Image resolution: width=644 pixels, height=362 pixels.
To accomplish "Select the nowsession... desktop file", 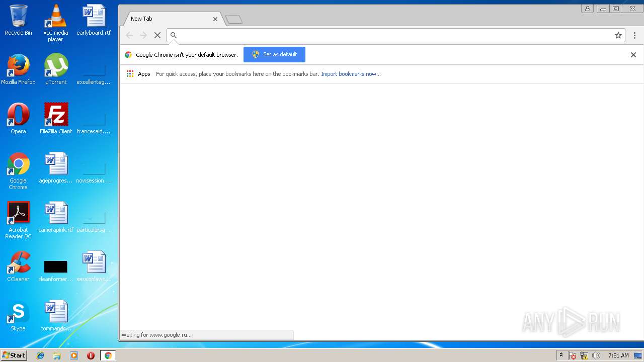I will 94,172.
